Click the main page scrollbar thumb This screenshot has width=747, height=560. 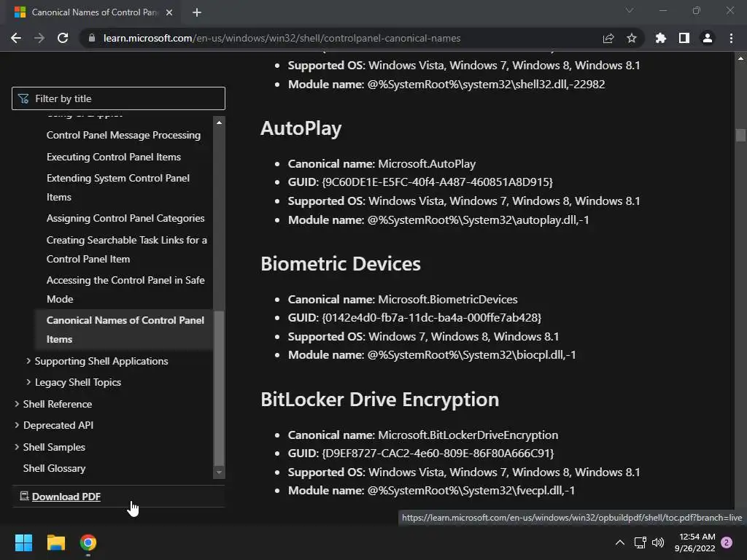pyautogui.click(x=740, y=135)
